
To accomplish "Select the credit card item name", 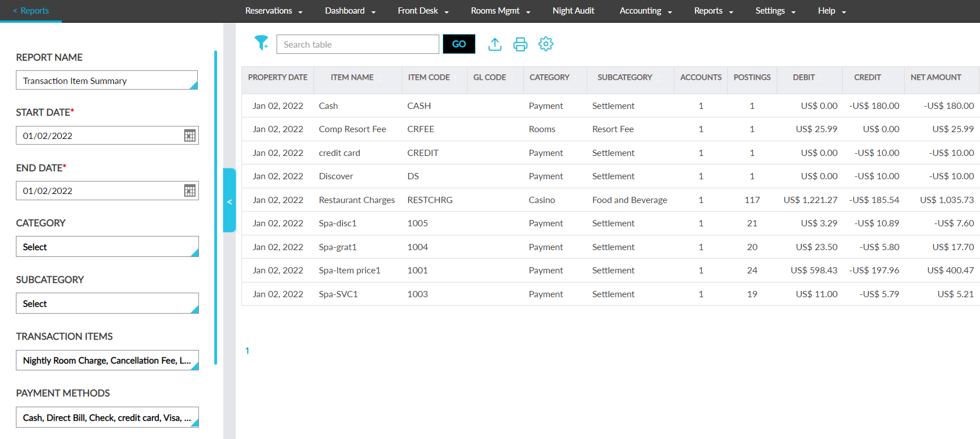I will click(340, 153).
